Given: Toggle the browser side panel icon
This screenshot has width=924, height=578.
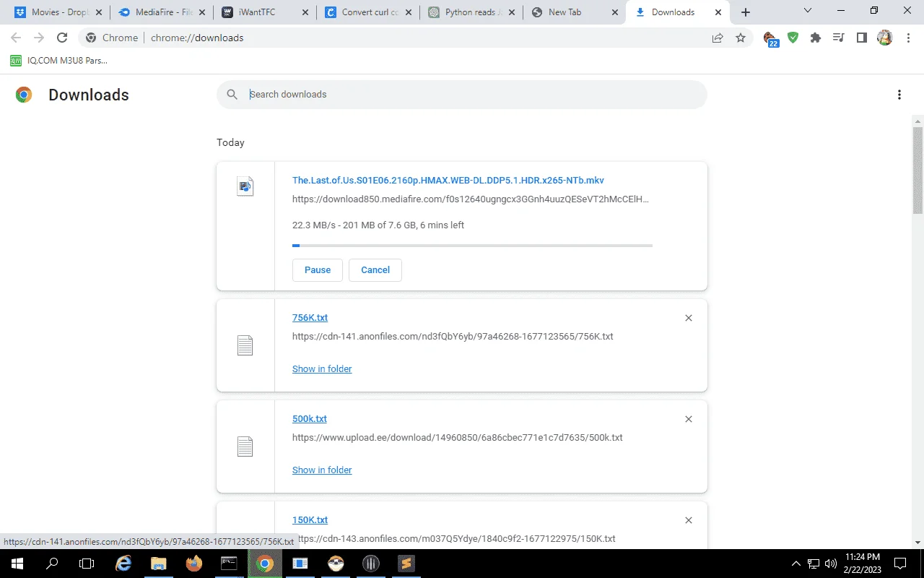Looking at the screenshot, I should (x=862, y=38).
